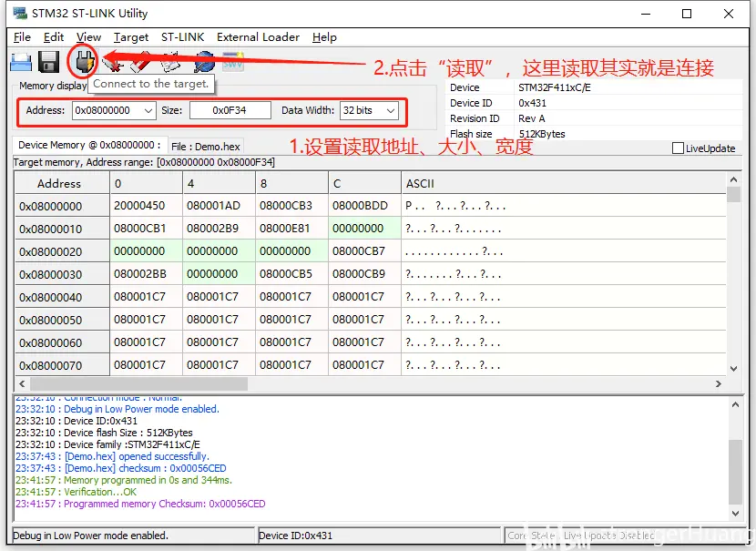The width and height of the screenshot is (756, 551).
Task: Click the globe toolbar icon
Action: pos(204,62)
